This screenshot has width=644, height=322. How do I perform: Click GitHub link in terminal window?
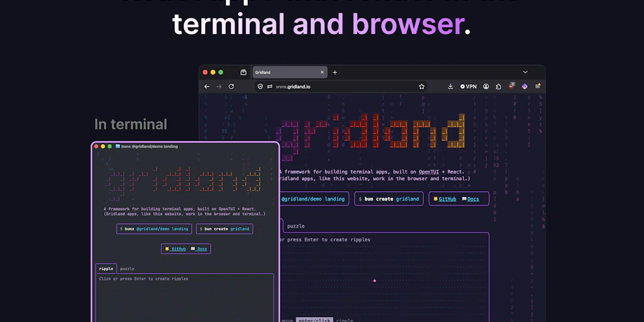(178, 249)
